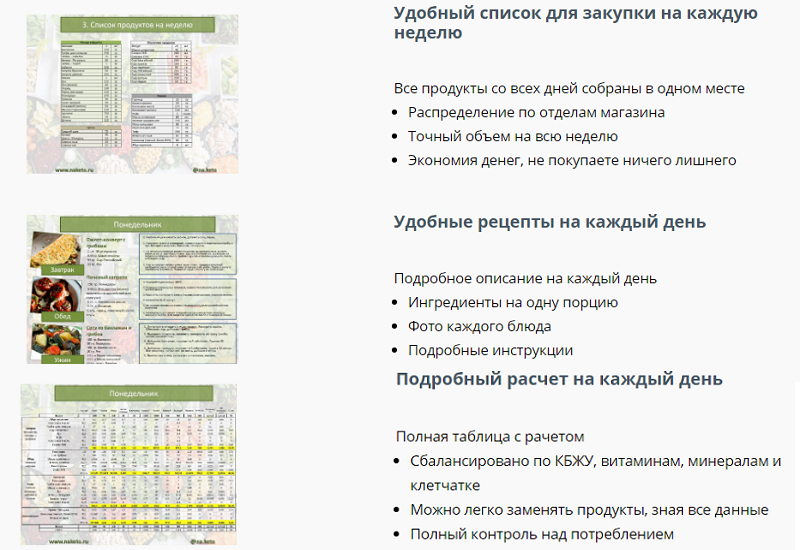Select bullet 'Подробные инструкции'
800x550 pixels.
[x=490, y=350]
